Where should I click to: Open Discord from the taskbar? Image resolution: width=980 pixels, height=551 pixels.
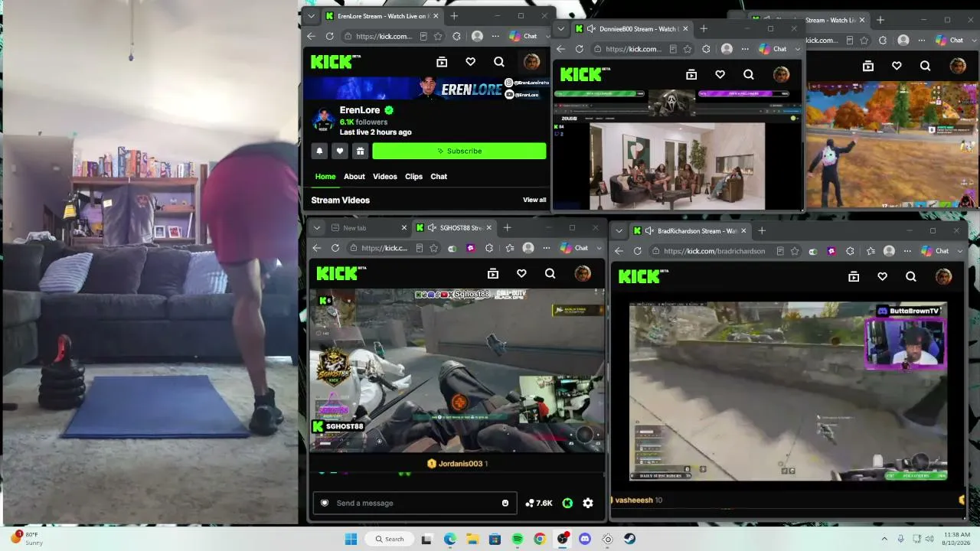click(x=585, y=539)
